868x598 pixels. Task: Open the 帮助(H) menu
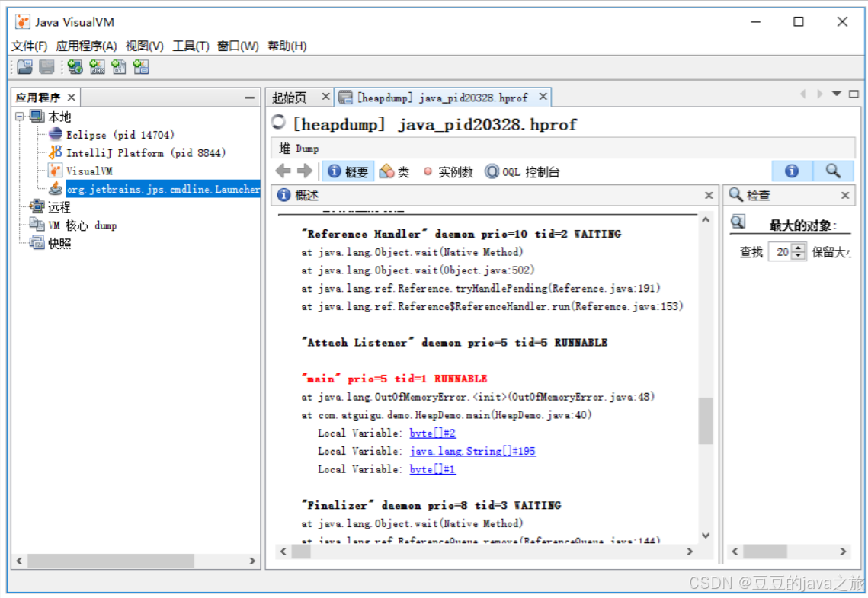point(287,46)
